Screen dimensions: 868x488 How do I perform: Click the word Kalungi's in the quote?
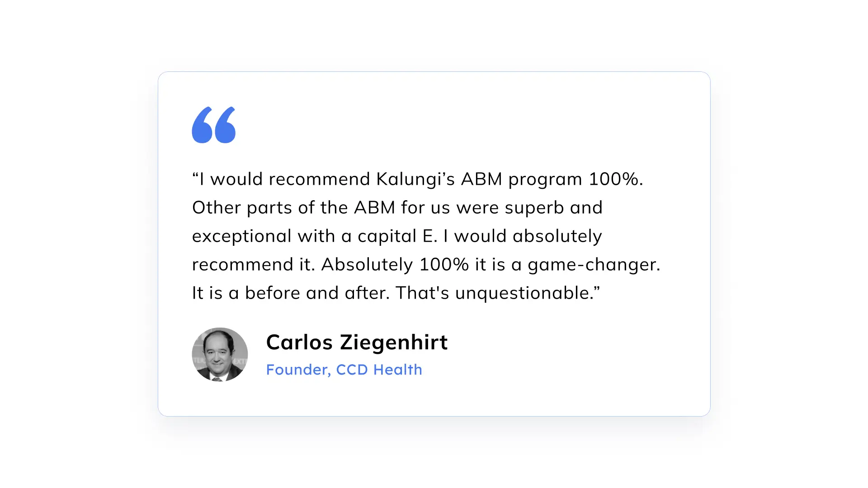415,179
